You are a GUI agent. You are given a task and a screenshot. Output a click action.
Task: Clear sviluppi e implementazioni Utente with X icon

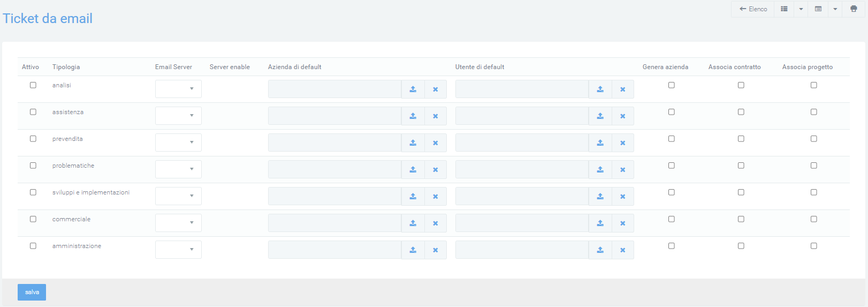click(623, 197)
